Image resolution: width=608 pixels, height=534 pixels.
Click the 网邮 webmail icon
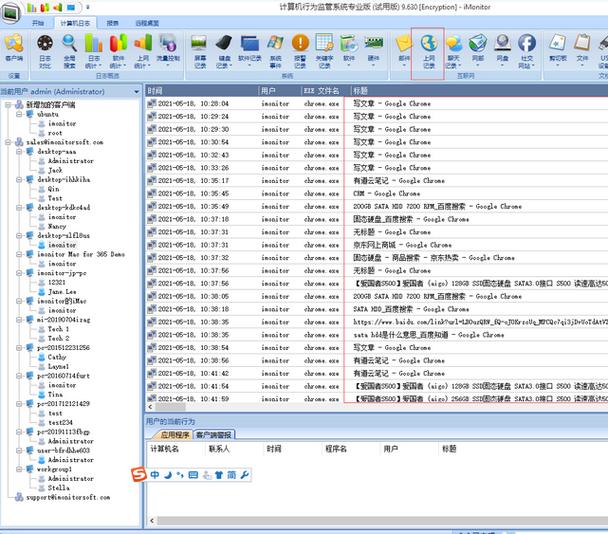tap(478, 49)
